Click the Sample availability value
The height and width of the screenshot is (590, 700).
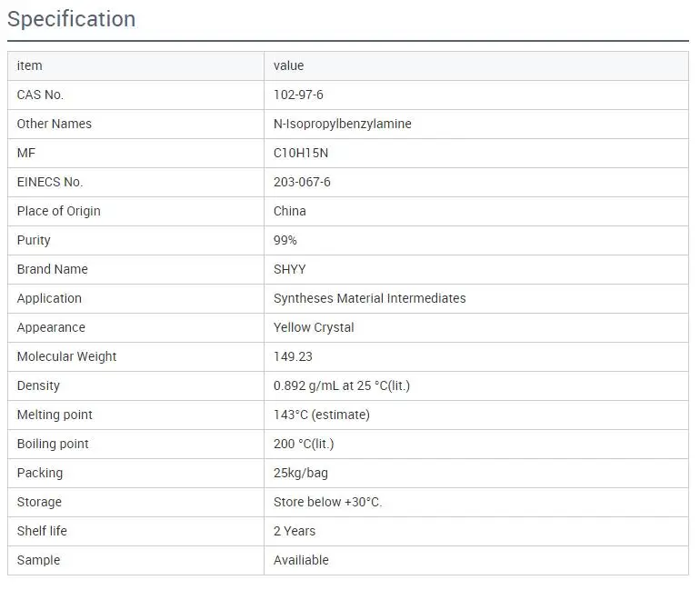tap(301, 560)
